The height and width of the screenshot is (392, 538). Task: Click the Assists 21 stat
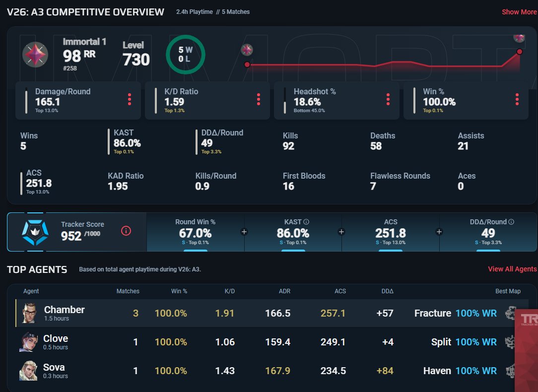click(x=471, y=141)
